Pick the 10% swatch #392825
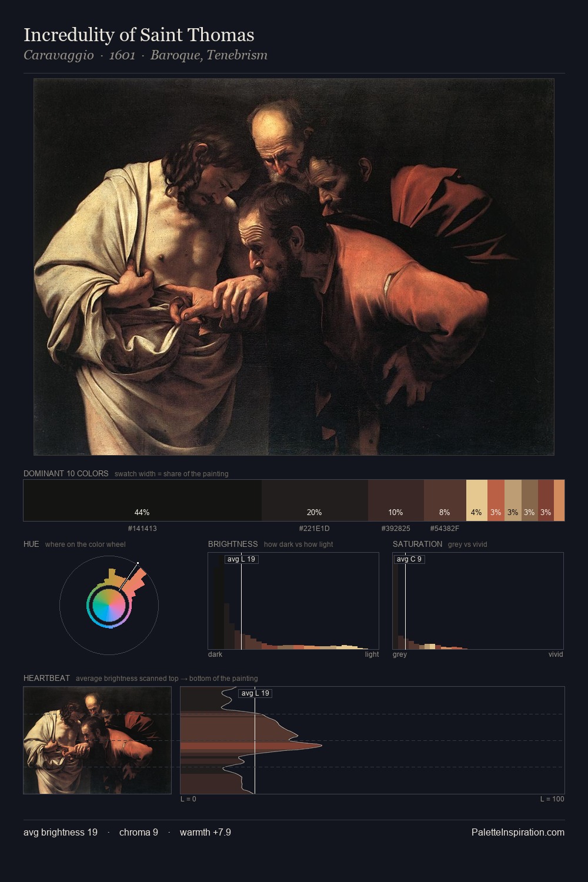Viewport: 588px width, 882px height. tap(396, 500)
